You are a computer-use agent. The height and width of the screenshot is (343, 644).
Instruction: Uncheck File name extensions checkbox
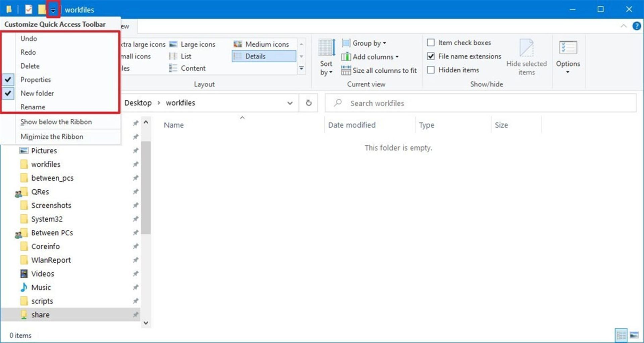click(431, 56)
